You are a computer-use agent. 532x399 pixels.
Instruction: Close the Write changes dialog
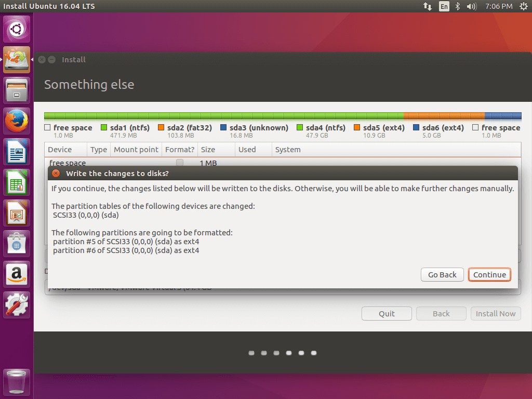coord(56,174)
